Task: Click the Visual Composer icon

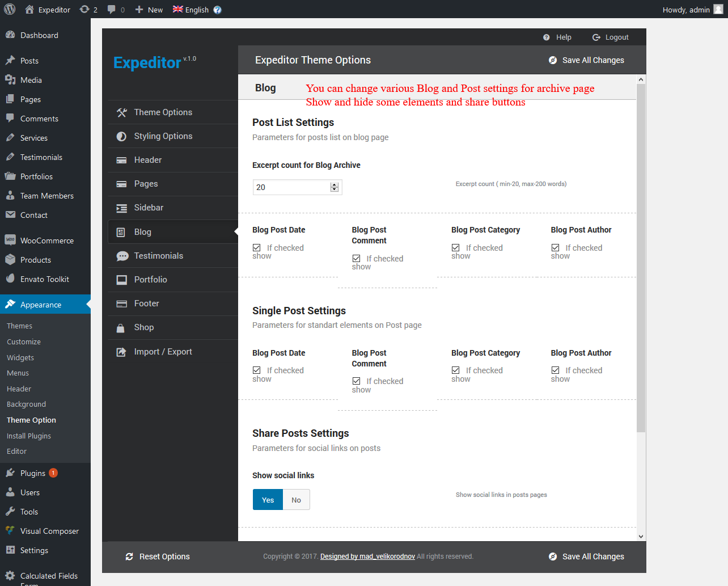Action: point(10,531)
